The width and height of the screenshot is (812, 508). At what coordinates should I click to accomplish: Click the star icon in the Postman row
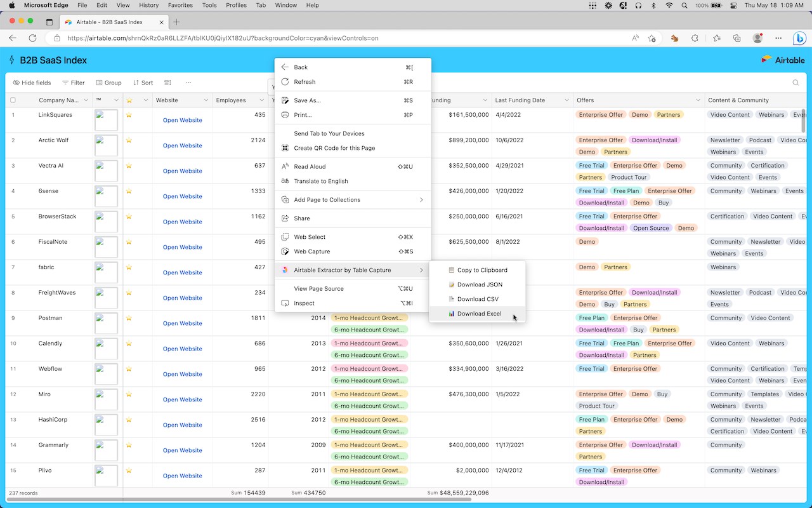tap(129, 318)
